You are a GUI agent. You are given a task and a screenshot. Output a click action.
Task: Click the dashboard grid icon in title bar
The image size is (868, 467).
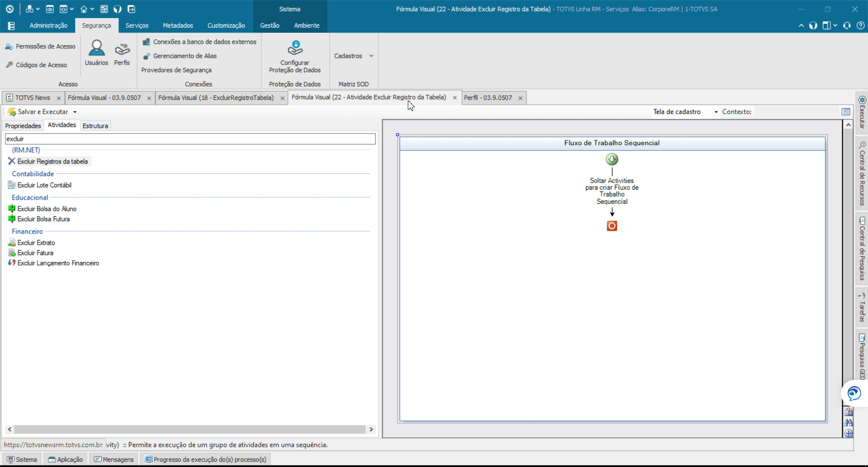(x=104, y=9)
